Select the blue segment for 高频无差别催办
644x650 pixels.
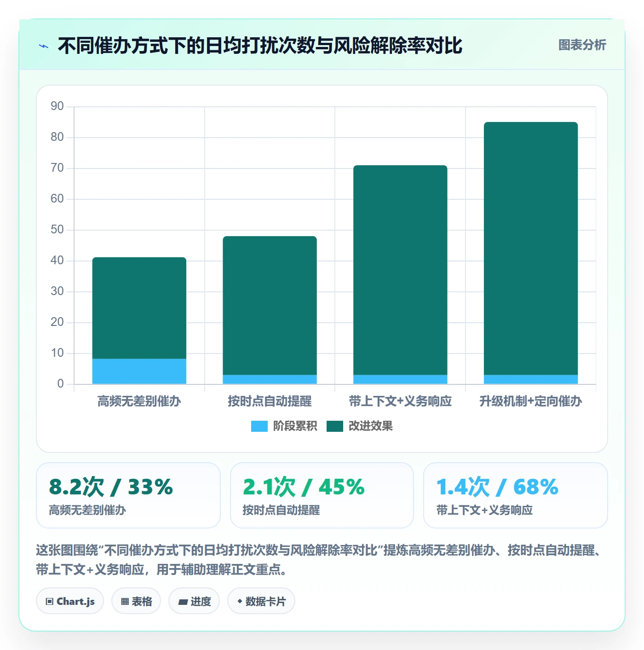pyautogui.click(x=139, y=371)
